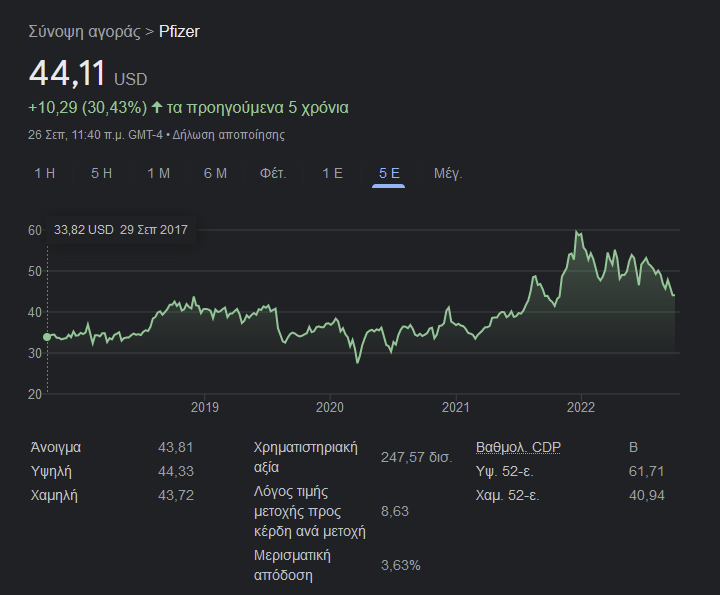Select the 1 Ε one-year tab
The width and height of the screenshot is (720, 595).
tap(332, 173)
